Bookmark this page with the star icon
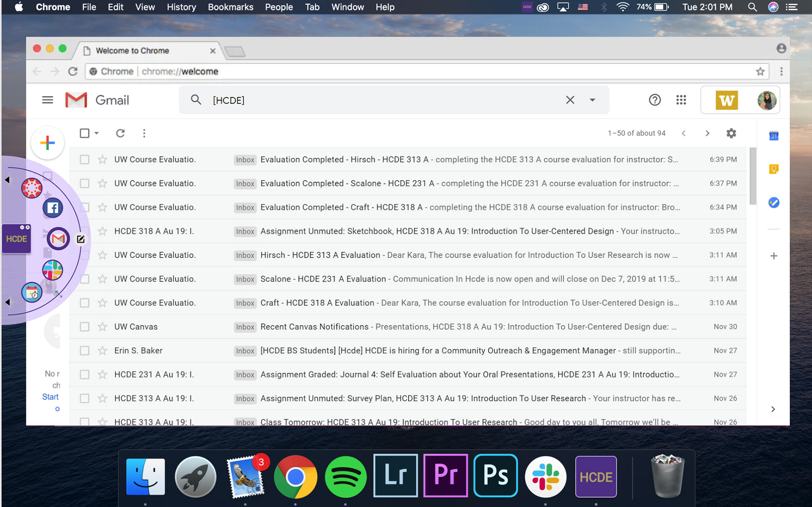 click(760, 72)
